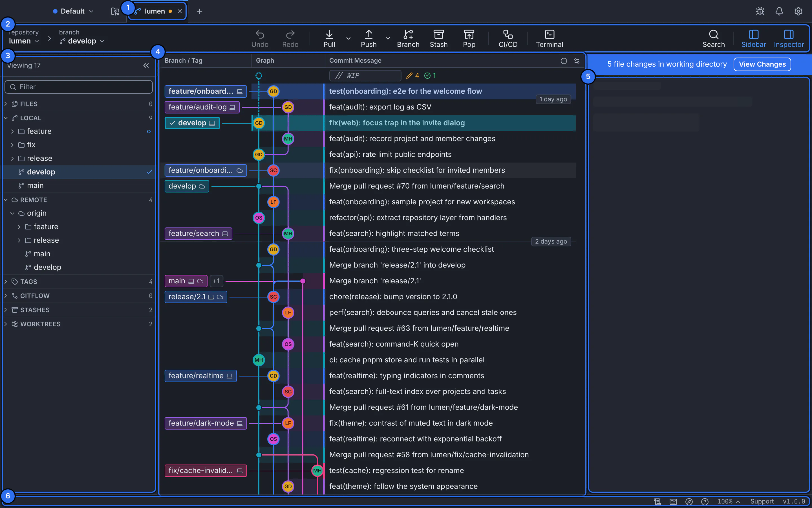Open the settings gear
Viewport: 812px width, 508px height.
[798, 11]
